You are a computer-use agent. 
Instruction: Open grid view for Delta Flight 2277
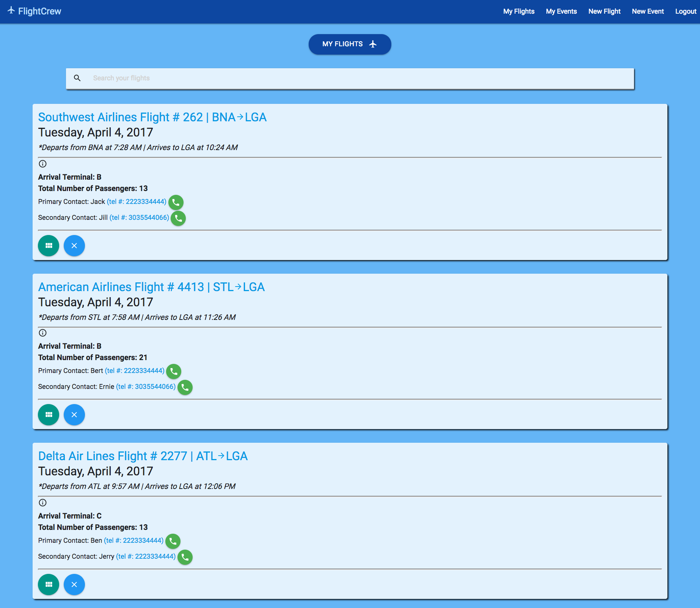pyautogui.click(x=49, y=584)
